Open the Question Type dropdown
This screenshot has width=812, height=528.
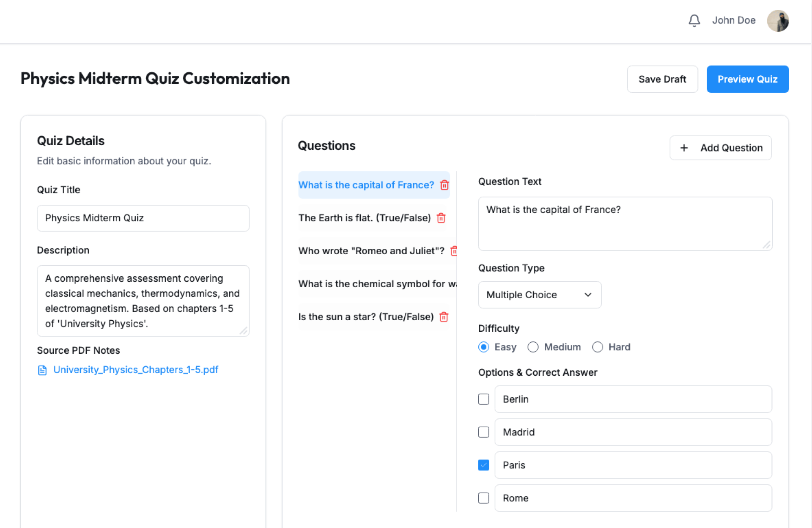[x=539, y=295]
